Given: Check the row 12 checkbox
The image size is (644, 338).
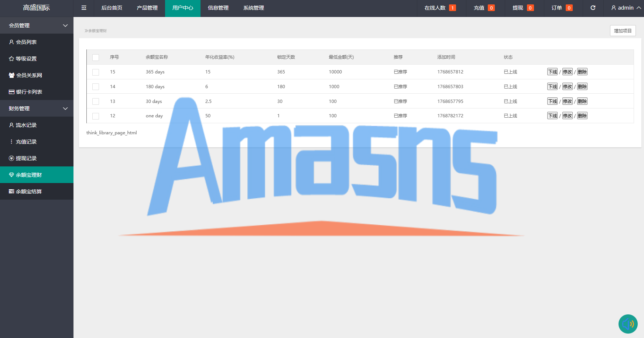Looking at the screenshot, I should (96, 116).
